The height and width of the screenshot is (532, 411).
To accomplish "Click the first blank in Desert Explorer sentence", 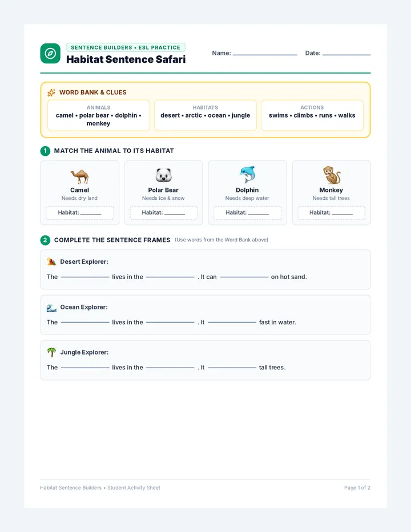I will [85, 277].
